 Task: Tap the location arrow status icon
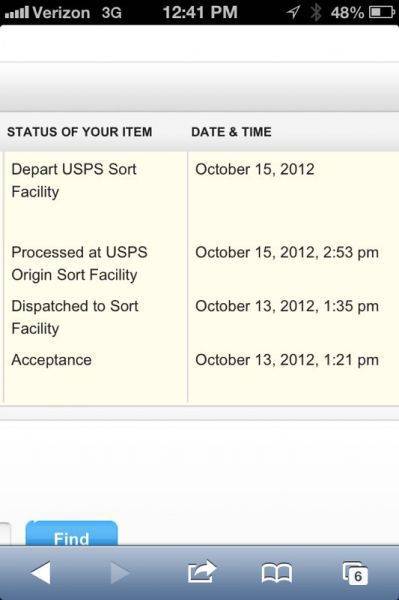point(293,12)
